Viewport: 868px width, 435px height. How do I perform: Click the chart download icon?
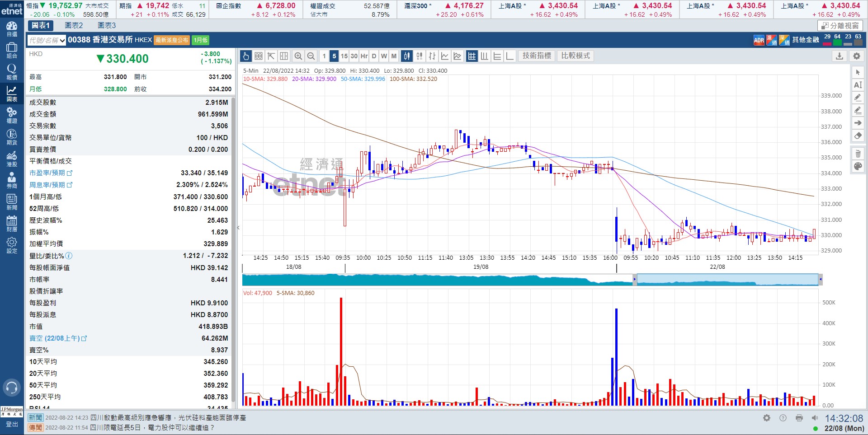[x=840, y=56]
